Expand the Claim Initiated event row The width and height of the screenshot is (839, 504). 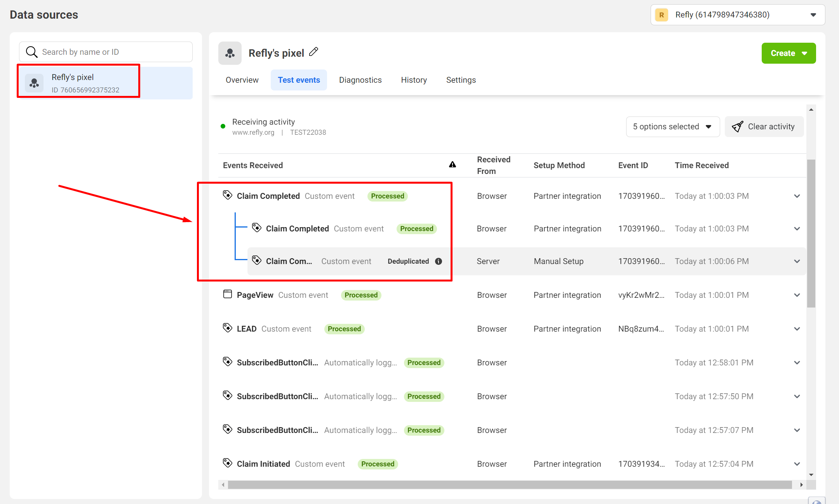click(797, 464)
